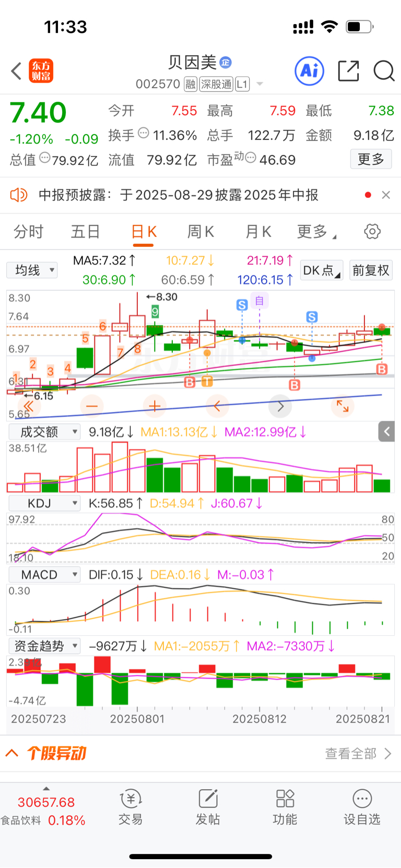Screen dimensions: 401x868
Task: Open the DK点 dropdown
Action: (x=322, y=270)
